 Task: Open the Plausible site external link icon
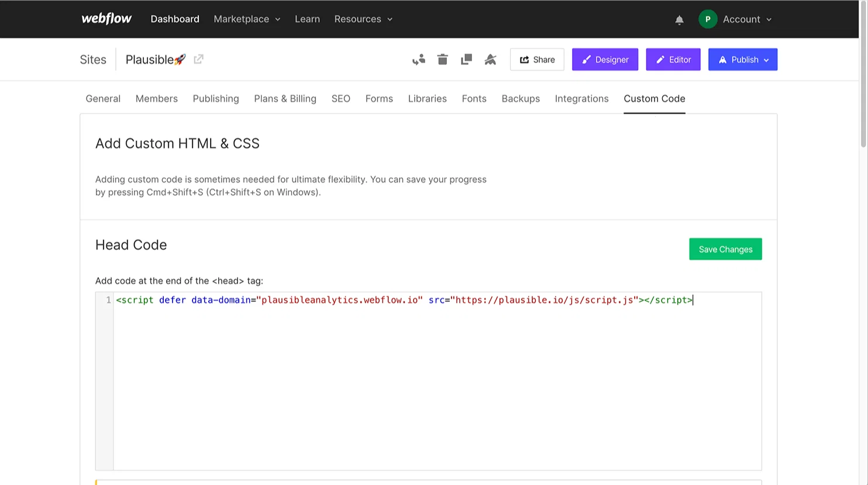click(x=199, y=59)
